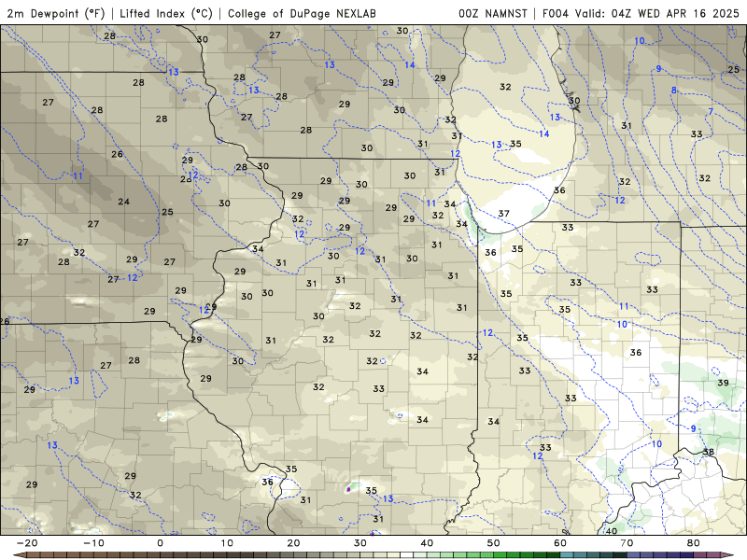
Task: Click the 80 label on the color scale
Action: [x=694, y=543]
